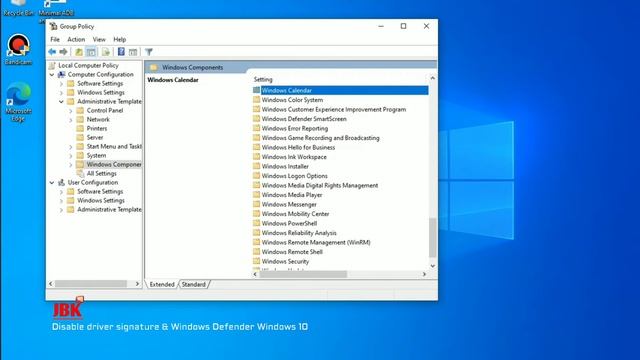Viewport: 640px width, 360px height.
Task: Open the Action menu
Action: (x=76, y=40)
